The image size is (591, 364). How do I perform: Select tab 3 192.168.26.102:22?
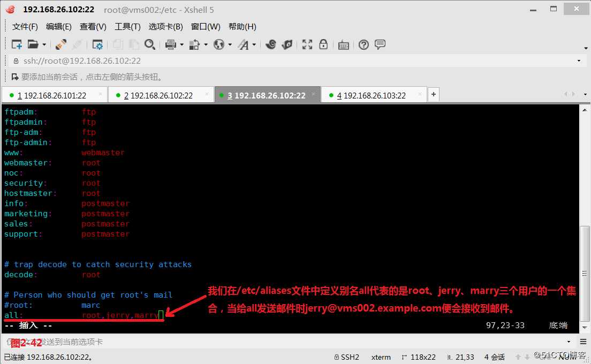(x=267, y=96)
